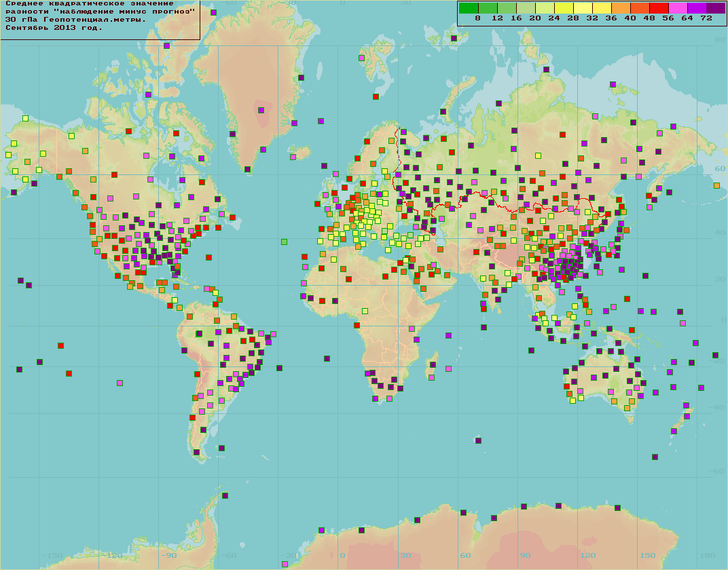Click the pink marker at the map's bottom edge
This screenshot has width=728, height=570.
(x=285, y=564)
